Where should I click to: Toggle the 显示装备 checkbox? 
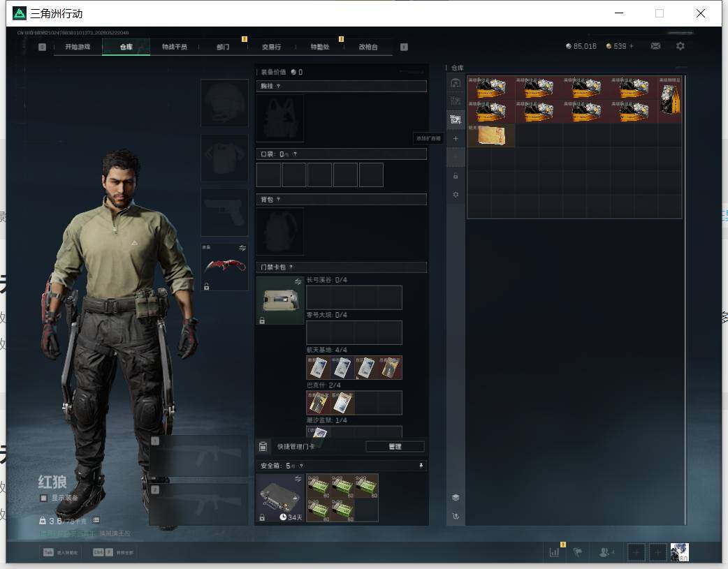coord(43,498)
